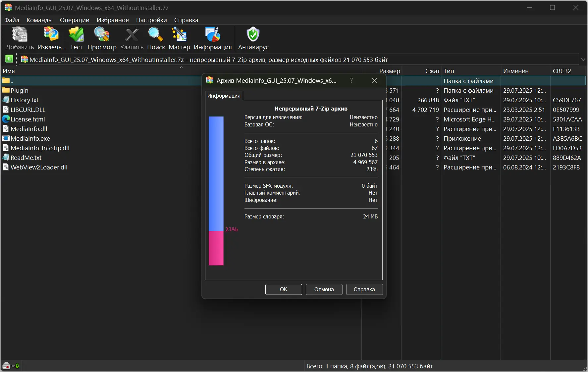Select WebView2Loader.dll file name
Viewport: 588px width, 372px height.
tap(39, 167)
